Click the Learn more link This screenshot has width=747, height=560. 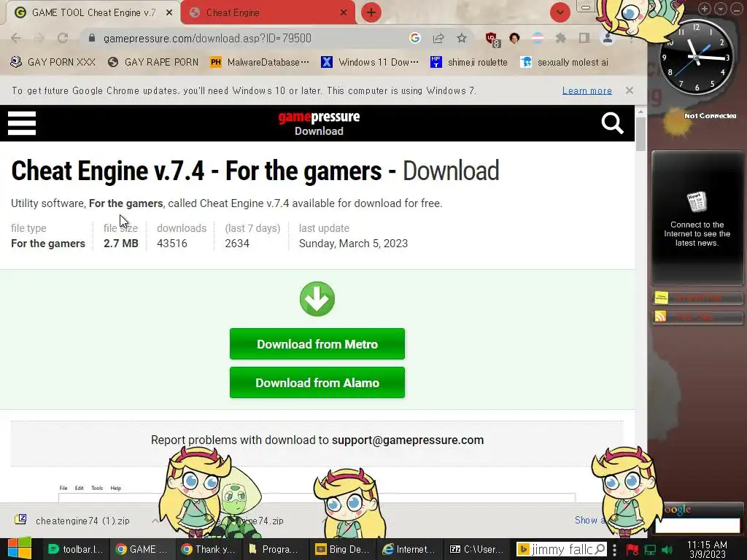click(x=587, y=90)
